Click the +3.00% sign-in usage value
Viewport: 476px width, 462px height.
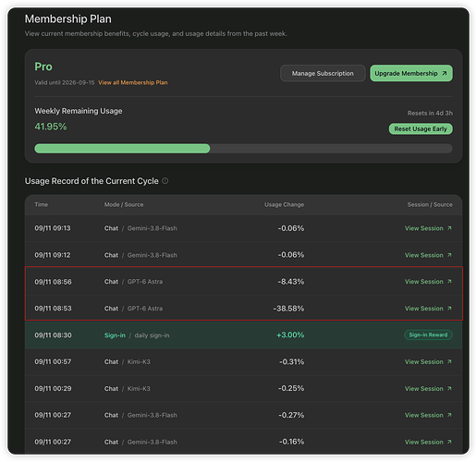290,334
